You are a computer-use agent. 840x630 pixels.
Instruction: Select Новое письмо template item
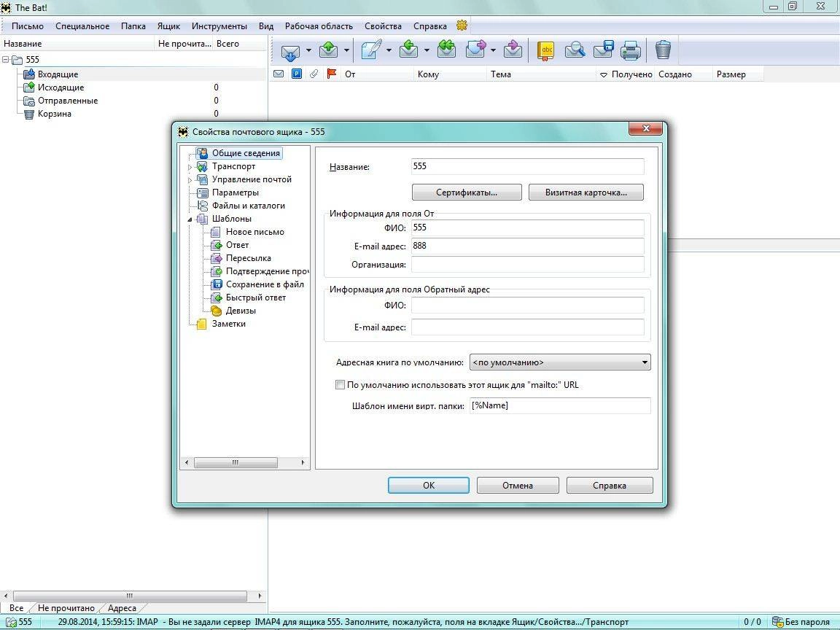(x=254, y=232)
